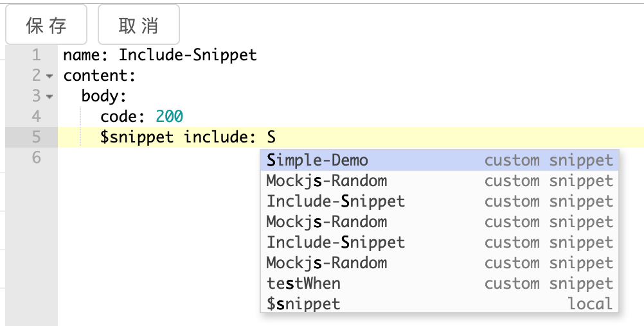This screenshot has height=326, width=644.
Task: Click line number 5 in gutter
Action: tap(36, 137)
